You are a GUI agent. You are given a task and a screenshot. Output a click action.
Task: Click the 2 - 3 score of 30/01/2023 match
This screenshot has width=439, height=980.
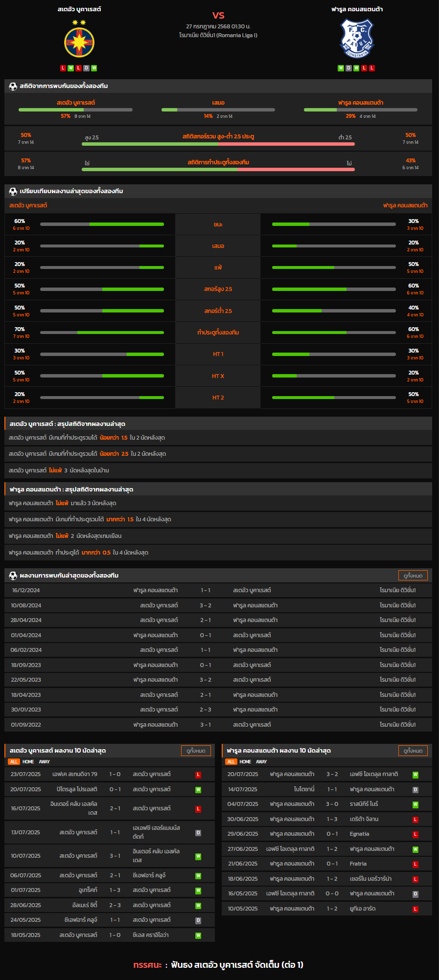coord(206,710)
